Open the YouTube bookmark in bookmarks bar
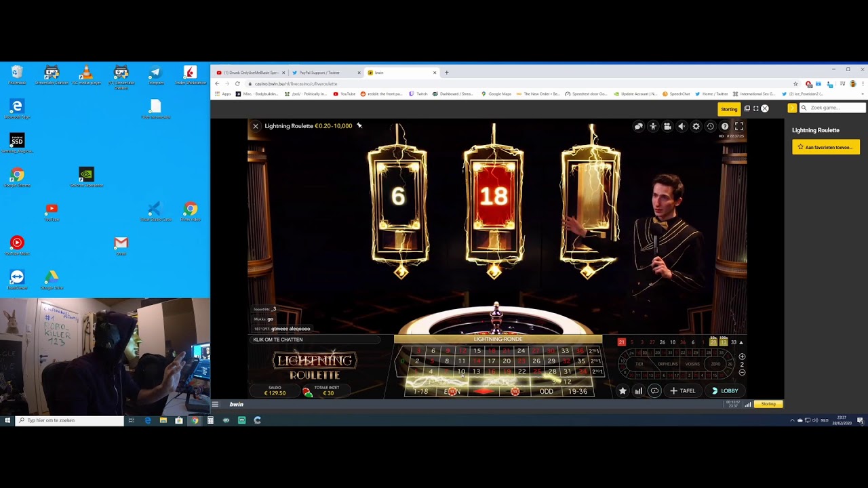868x488 pixels. [x=344, y=94]
